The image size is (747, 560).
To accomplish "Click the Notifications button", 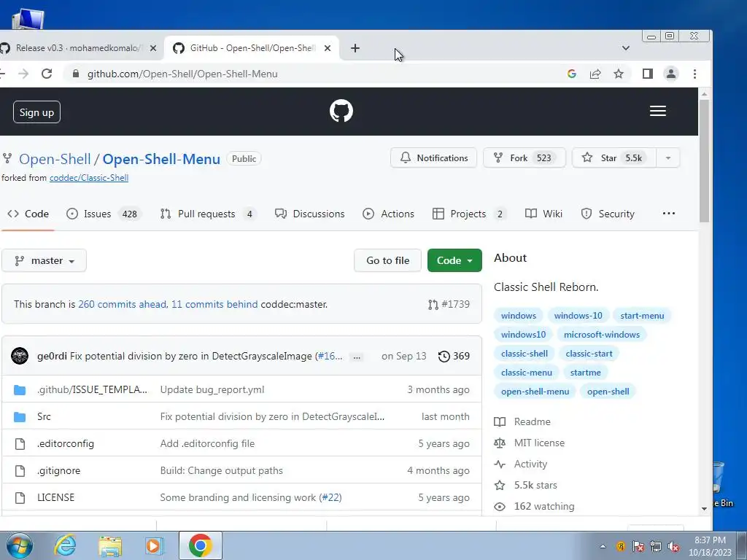I will (433, 158).
